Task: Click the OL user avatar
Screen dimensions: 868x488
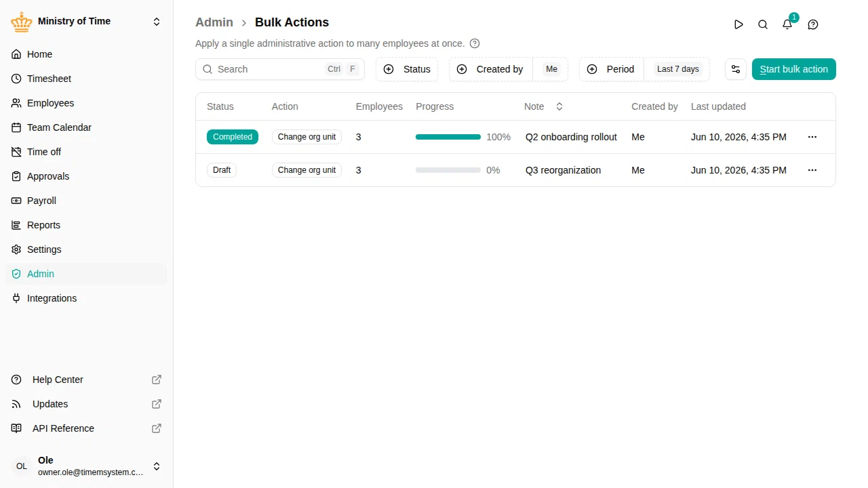Action: point(22,466)
